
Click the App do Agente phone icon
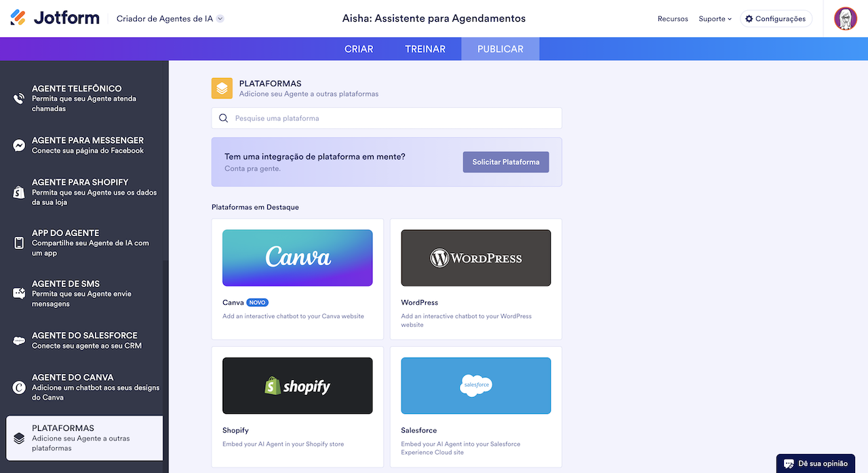click(x=19, y=243)
